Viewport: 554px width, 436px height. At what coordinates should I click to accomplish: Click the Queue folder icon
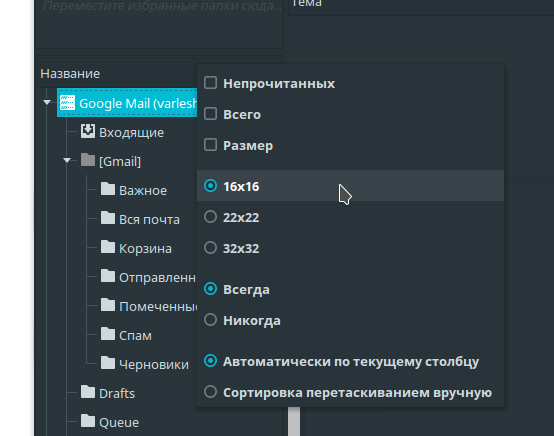click(x=88, y=421)
